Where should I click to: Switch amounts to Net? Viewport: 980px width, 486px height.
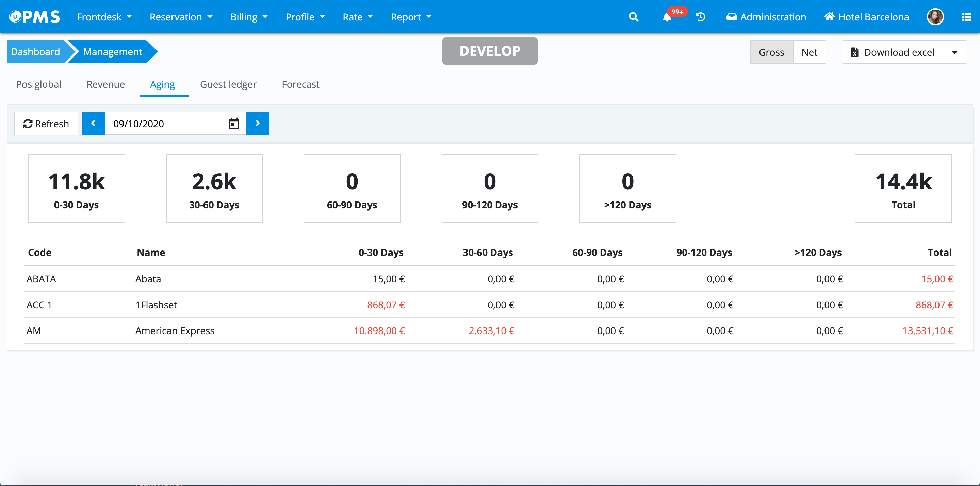(x=809, y=52)
